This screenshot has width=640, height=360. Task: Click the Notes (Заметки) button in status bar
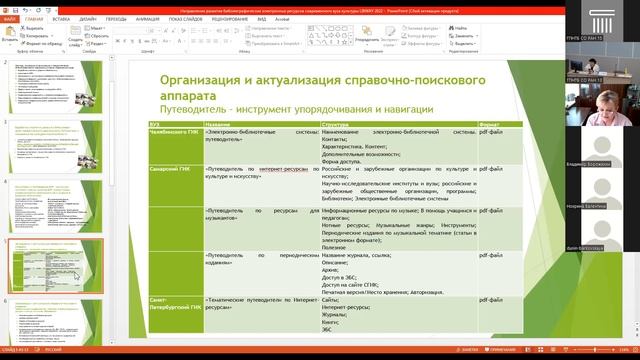(468, 350)
